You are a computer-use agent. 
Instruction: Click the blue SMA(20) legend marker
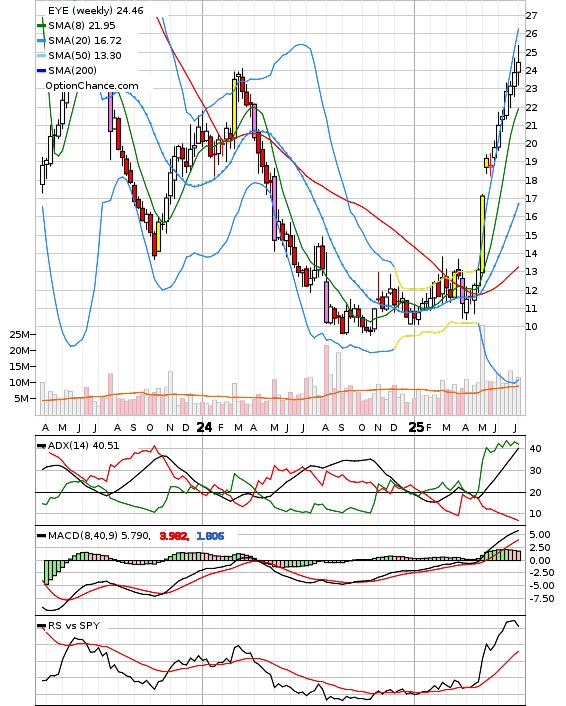click(x=41, y=41)
